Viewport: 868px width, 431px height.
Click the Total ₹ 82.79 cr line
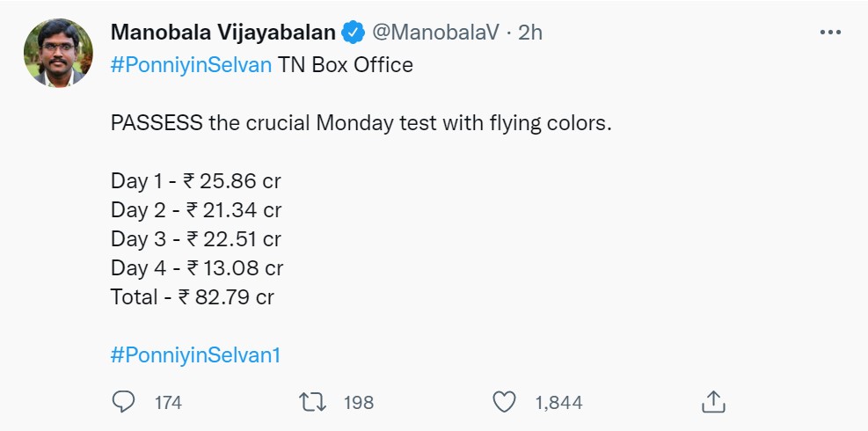(193, 297)
